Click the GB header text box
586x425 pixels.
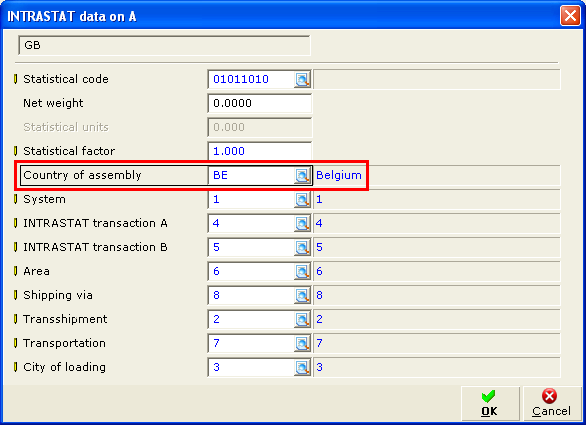[x=164, y=46]
